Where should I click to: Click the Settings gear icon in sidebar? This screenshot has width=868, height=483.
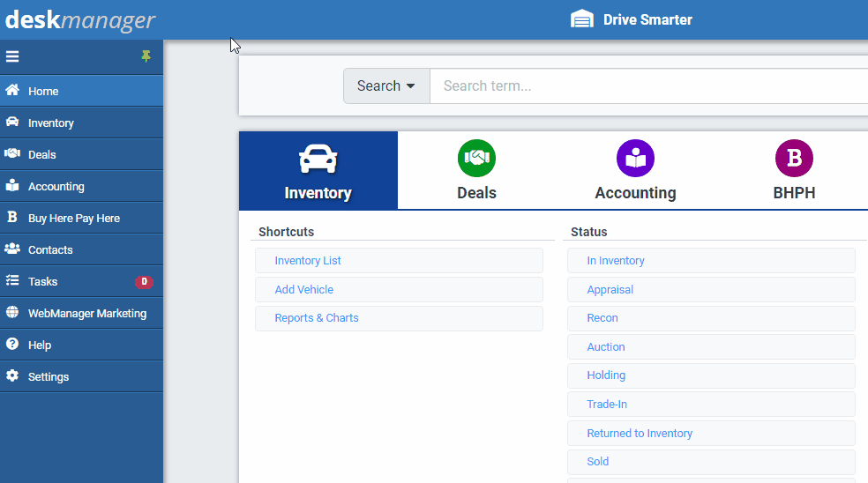[x=12, y=376]
